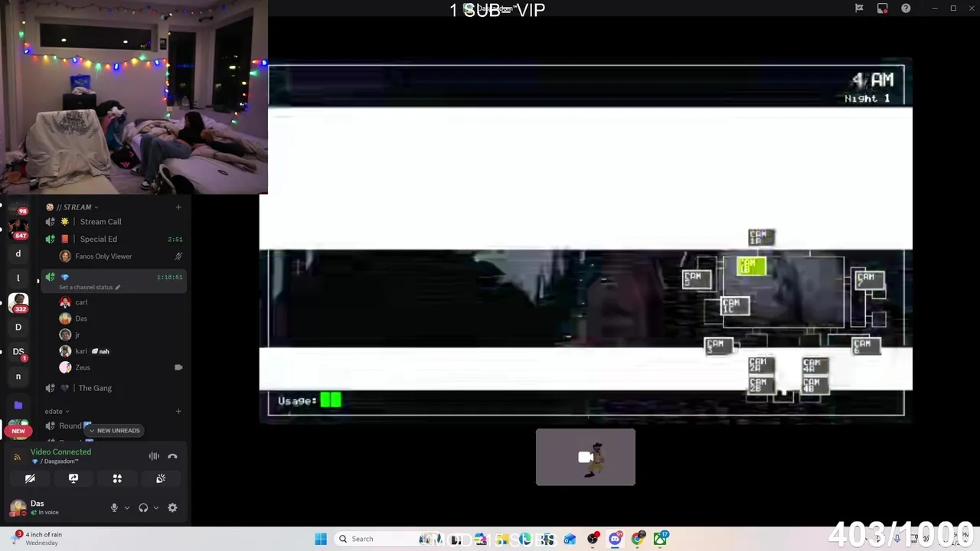Open the 'l' server
The width and height of the screenshot is (980, 551).
point(18,278)
